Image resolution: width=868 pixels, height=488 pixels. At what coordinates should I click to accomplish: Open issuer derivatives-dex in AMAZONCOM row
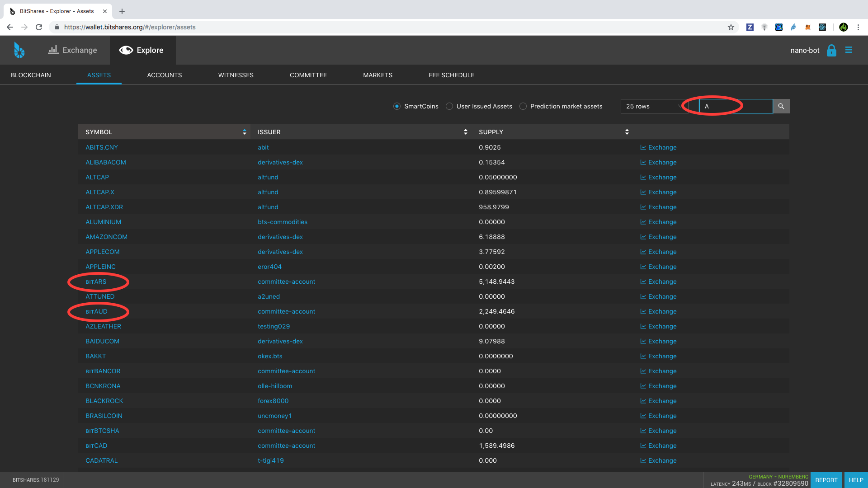[x=280, y=237]
